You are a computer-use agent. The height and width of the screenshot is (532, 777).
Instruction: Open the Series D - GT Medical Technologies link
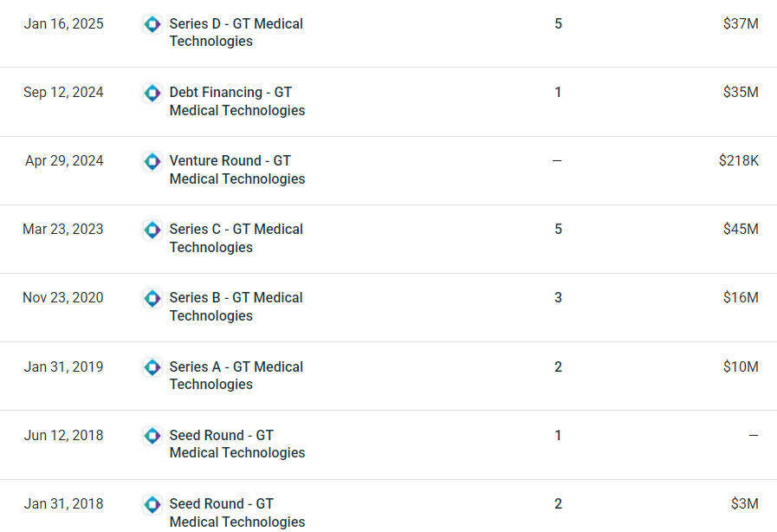[x=236, y=33]
